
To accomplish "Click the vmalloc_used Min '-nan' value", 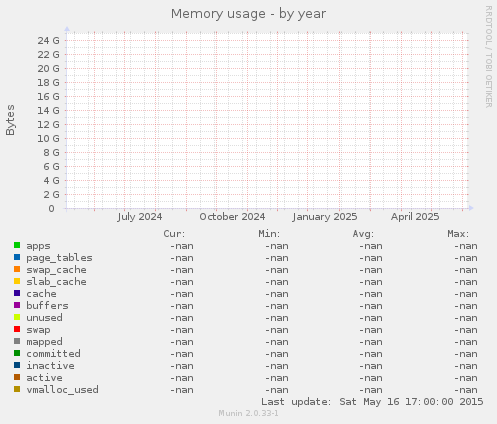I will coord(277,390).
